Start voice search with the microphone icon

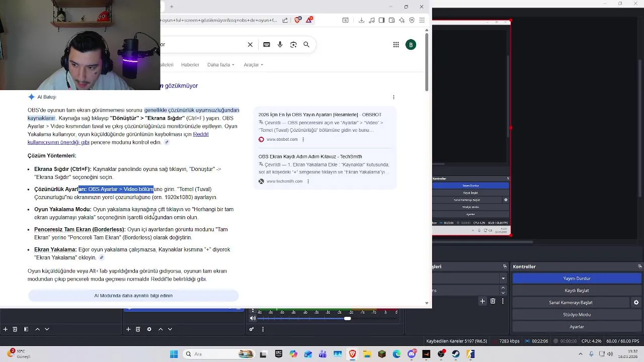(280, 44)
